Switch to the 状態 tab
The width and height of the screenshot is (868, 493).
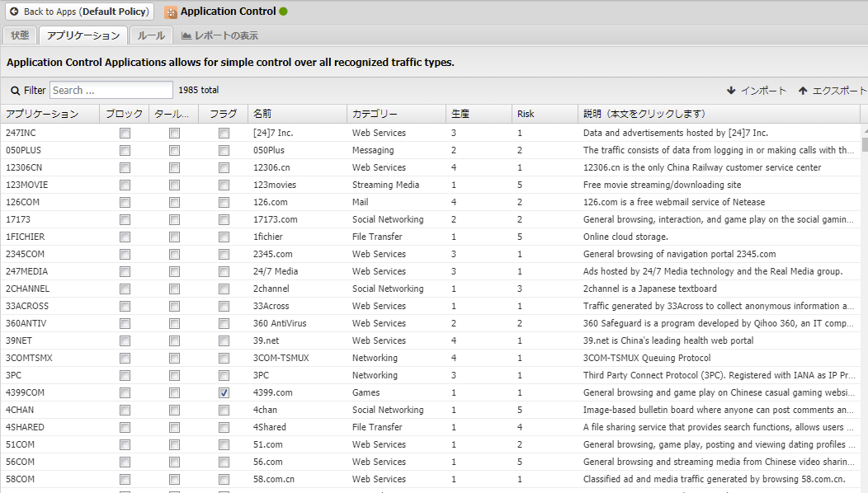(20, 35)
